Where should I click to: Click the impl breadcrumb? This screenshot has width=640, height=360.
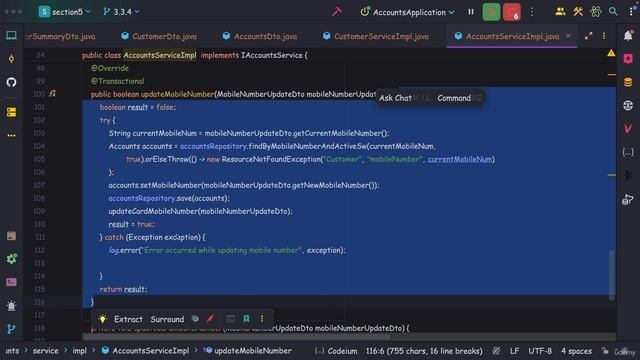click(79, 351)
